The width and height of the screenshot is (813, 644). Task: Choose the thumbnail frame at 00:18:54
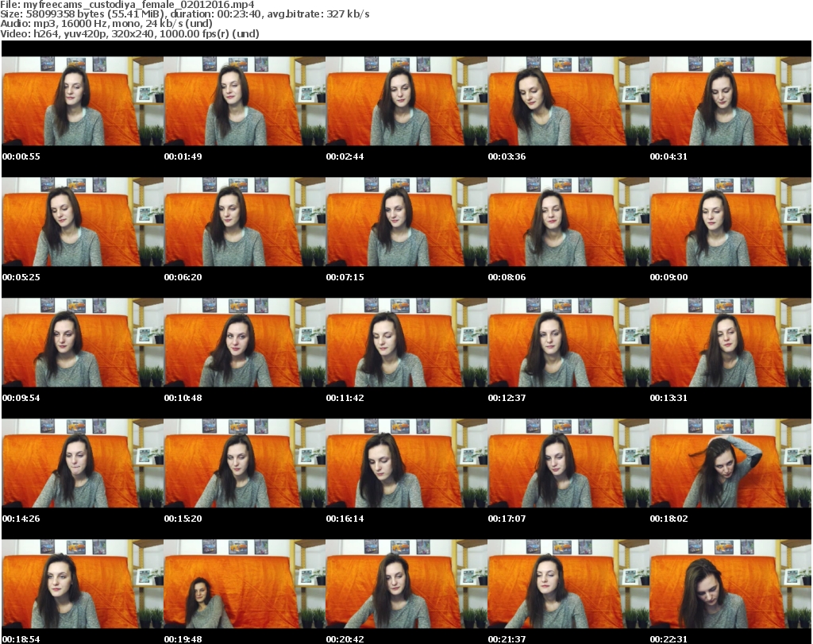(x=83, y=584)
